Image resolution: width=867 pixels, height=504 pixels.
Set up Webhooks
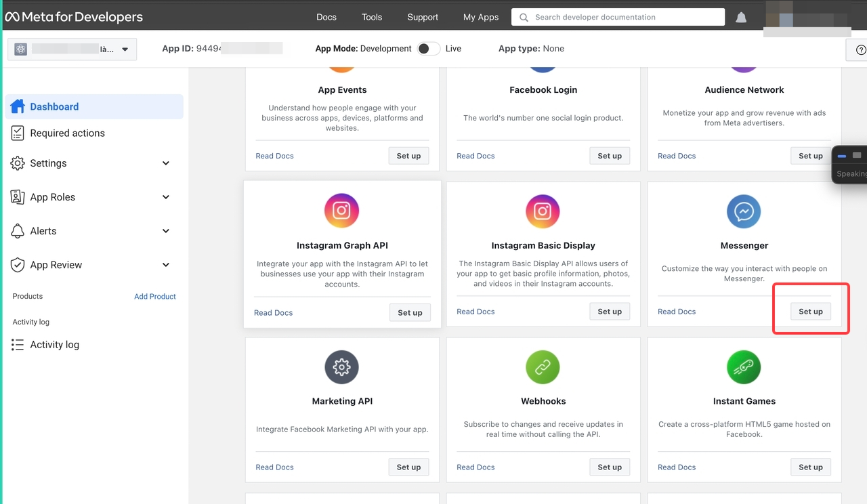[x=610, y=467]
